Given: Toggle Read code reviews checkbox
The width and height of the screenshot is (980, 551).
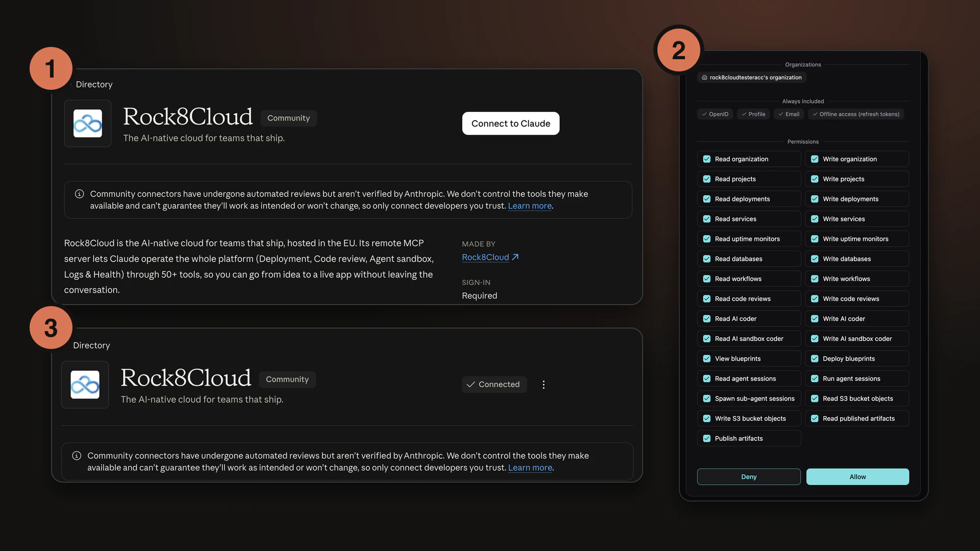Looking at the screenshot, I should [x=707, y=299].
